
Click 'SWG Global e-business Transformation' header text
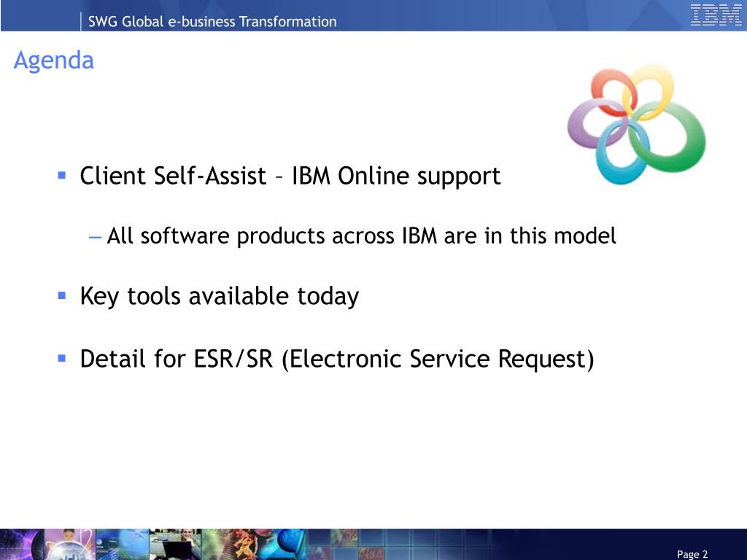pos(212,21)
